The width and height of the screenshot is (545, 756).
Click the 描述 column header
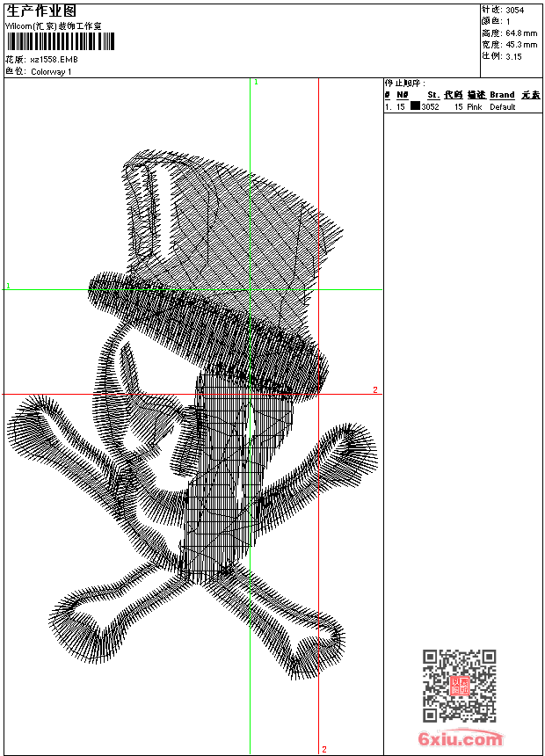(476, 95)
